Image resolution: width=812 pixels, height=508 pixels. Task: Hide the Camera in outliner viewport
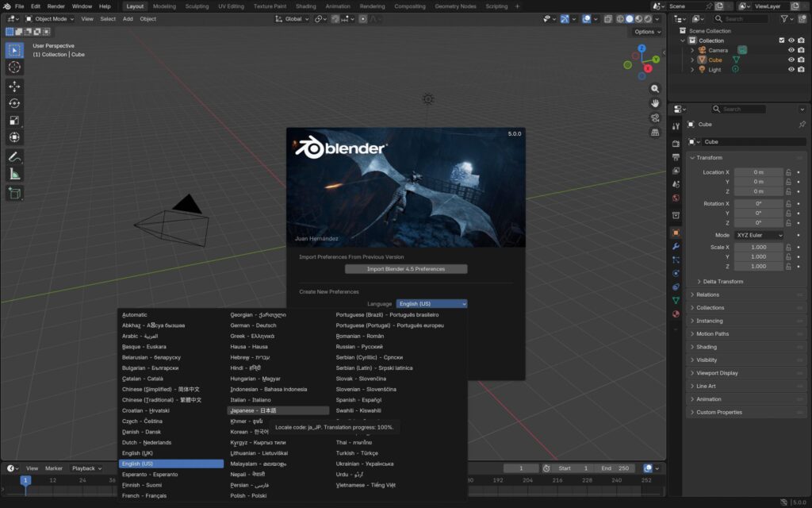click(x=791, y=50)
